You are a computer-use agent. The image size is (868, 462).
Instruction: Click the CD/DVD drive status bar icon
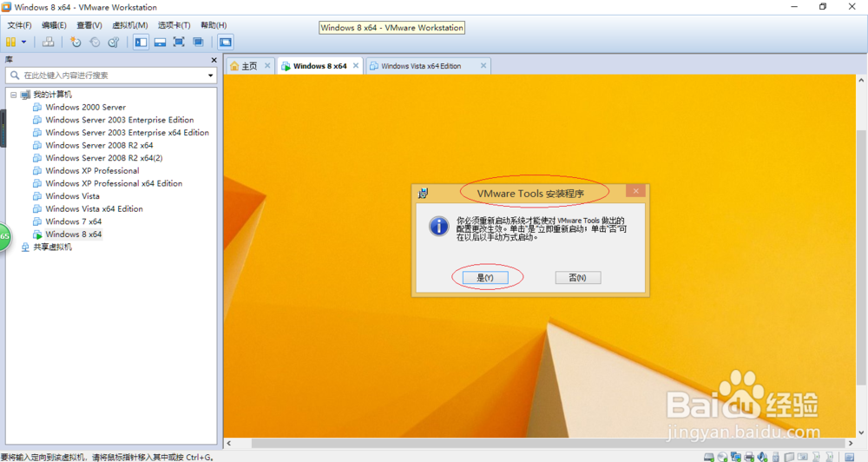coord(722,457)
